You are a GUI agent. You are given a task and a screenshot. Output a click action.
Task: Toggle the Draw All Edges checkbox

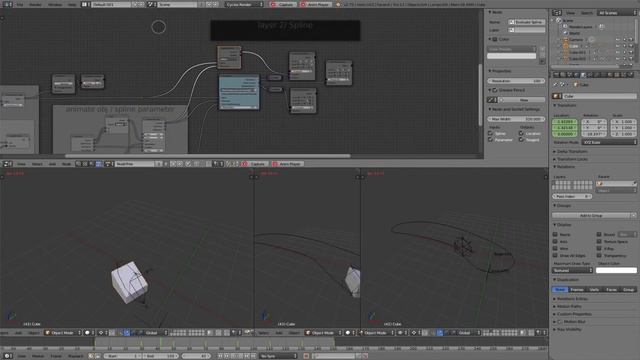[555, 255]
